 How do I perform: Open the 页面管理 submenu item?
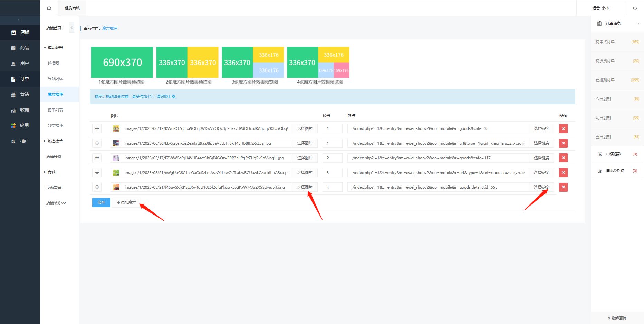tap(54, 188)
